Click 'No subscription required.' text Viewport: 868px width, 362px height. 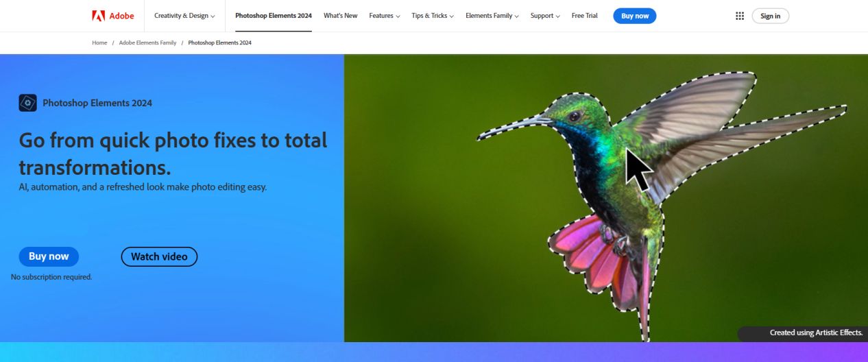coord(51,277)
